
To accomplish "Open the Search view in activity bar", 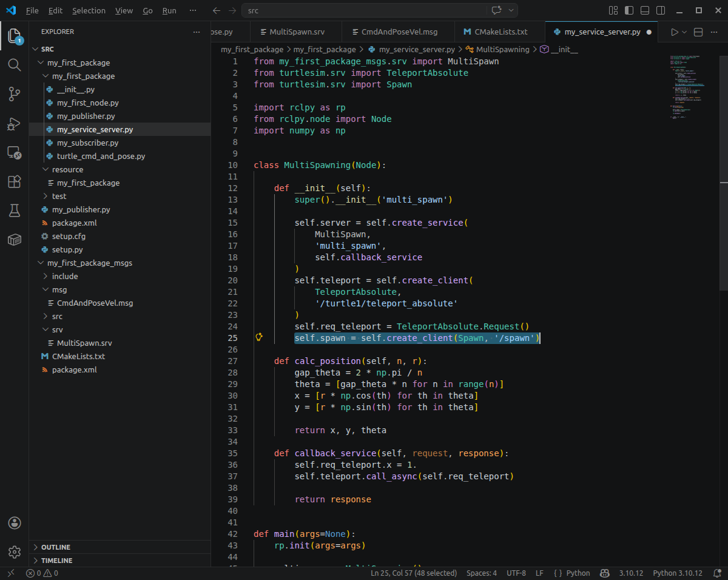I will [x=14, y=64].
